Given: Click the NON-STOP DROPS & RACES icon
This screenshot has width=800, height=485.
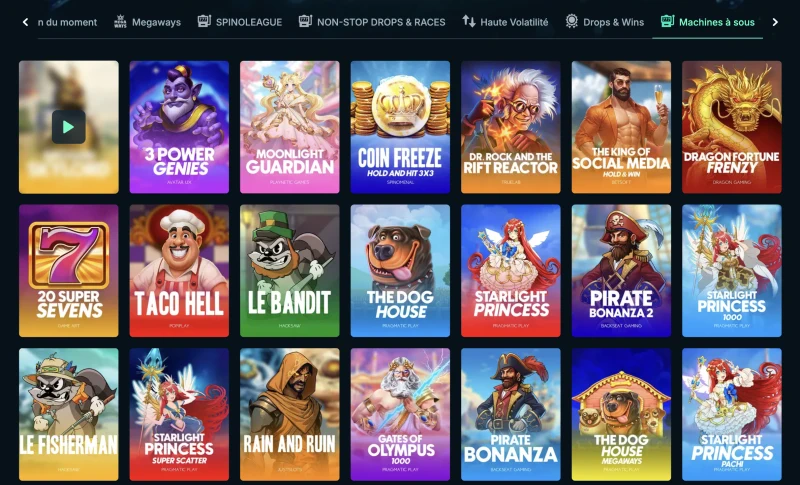Looking at the screenshot, I should click(305, 21).
